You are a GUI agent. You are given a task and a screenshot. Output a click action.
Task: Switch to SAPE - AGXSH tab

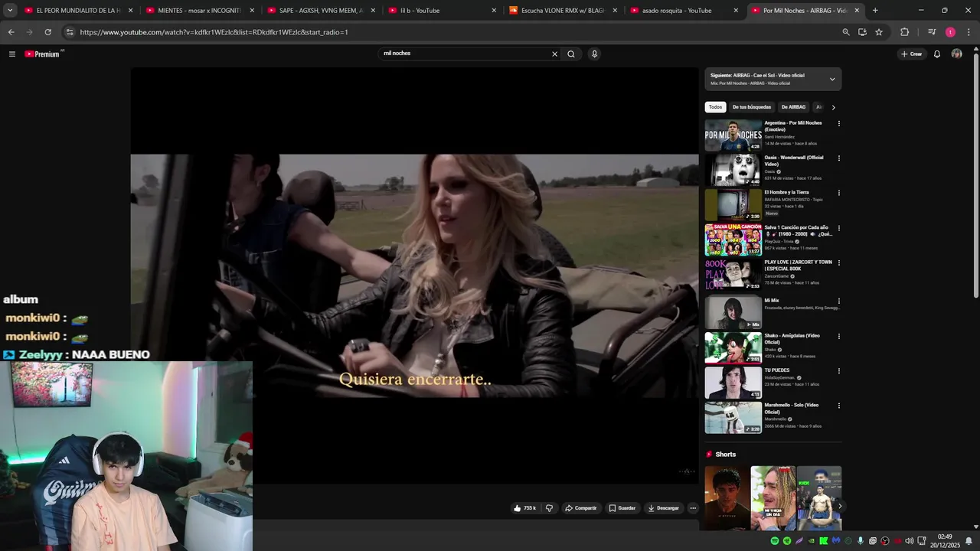(321, 11)
